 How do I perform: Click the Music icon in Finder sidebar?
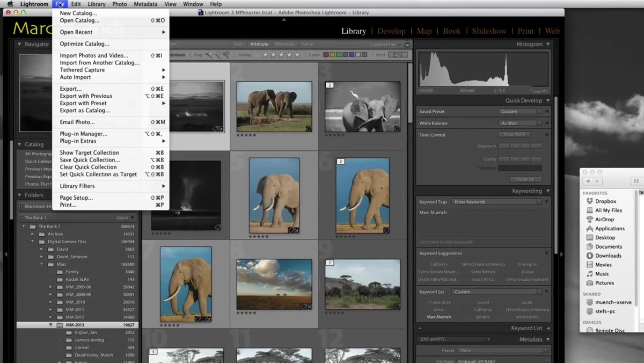(x=590, y=274)
